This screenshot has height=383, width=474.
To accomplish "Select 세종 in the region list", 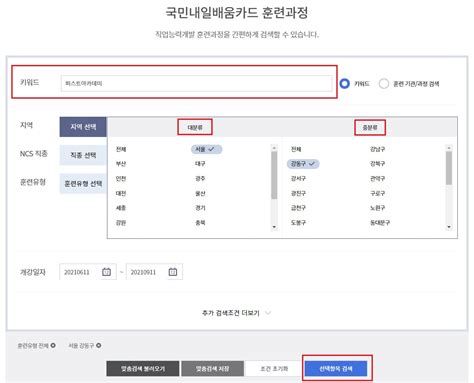I will (121, 208).
